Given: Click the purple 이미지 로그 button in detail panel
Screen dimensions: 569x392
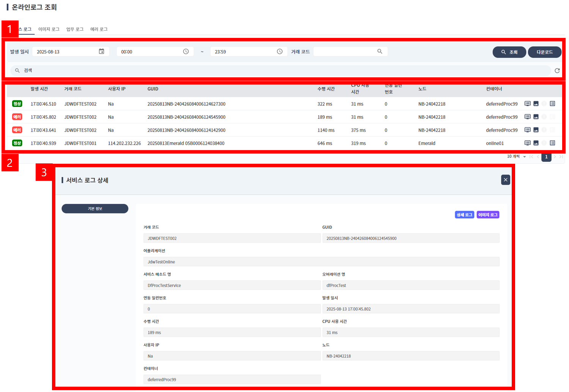Looking at the screenshot, I should (x=488, y=215).
